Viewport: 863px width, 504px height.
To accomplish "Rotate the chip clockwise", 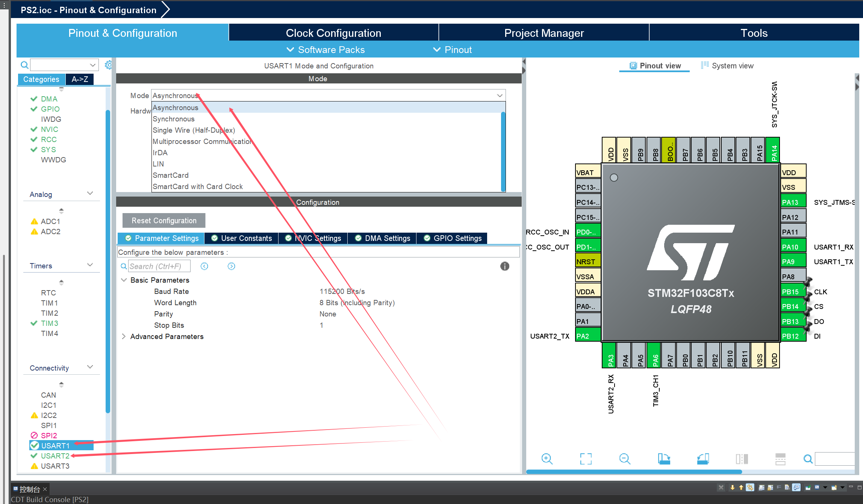I will [664, 459].
